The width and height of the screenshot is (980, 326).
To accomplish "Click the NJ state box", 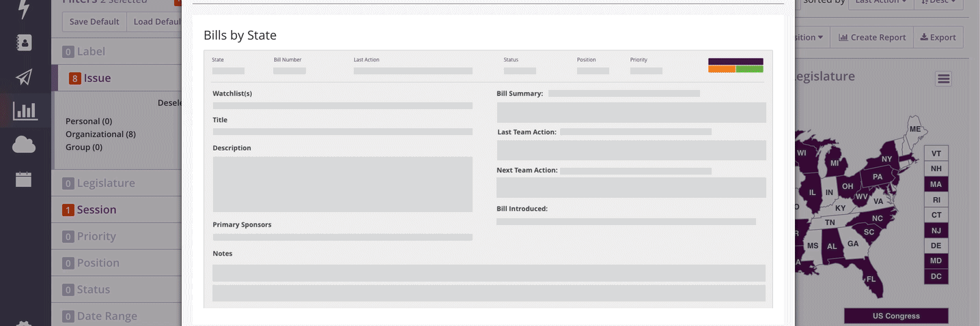I will 936,231.
